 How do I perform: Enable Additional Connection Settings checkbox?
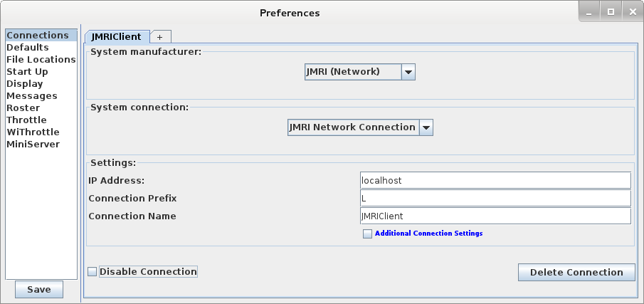(x=368, y=234)
